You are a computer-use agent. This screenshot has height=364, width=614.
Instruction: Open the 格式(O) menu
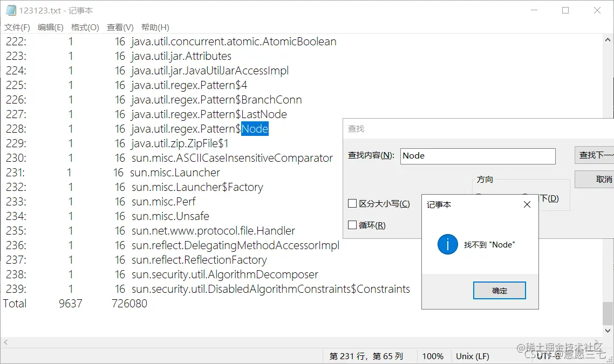[x=85, y=28]
